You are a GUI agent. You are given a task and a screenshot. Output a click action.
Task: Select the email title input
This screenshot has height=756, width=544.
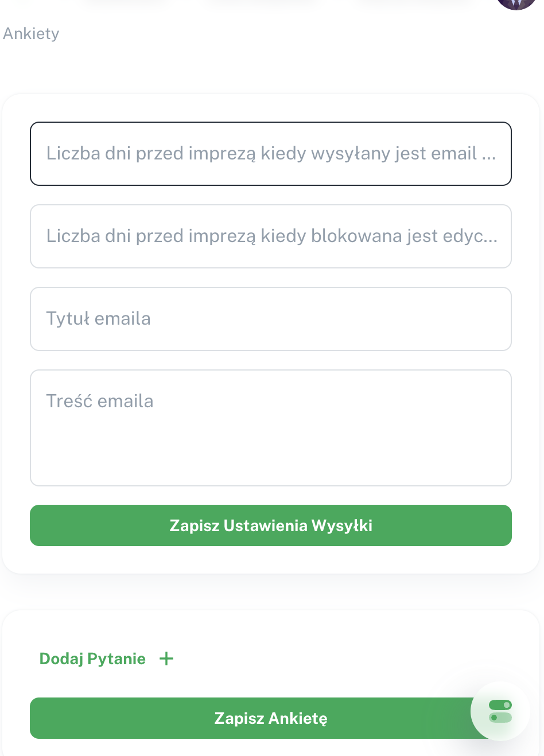[271, 319]
